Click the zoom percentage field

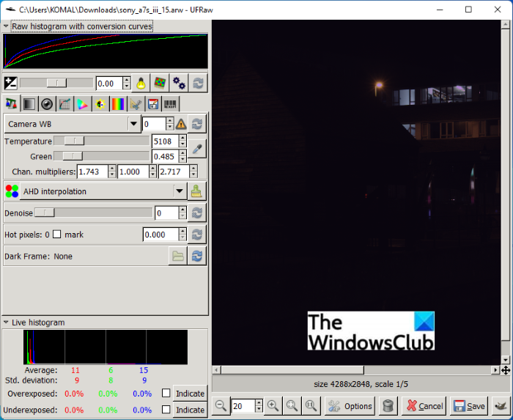243,406
